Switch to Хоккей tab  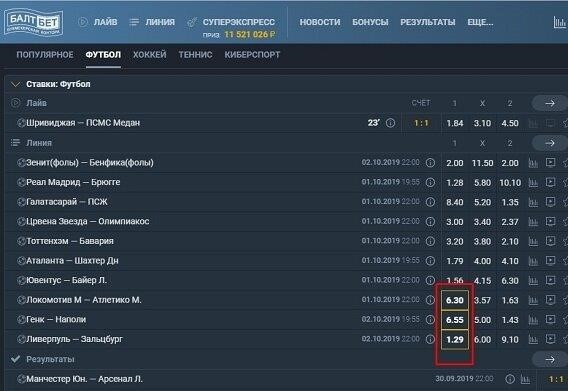pos(150,55)
